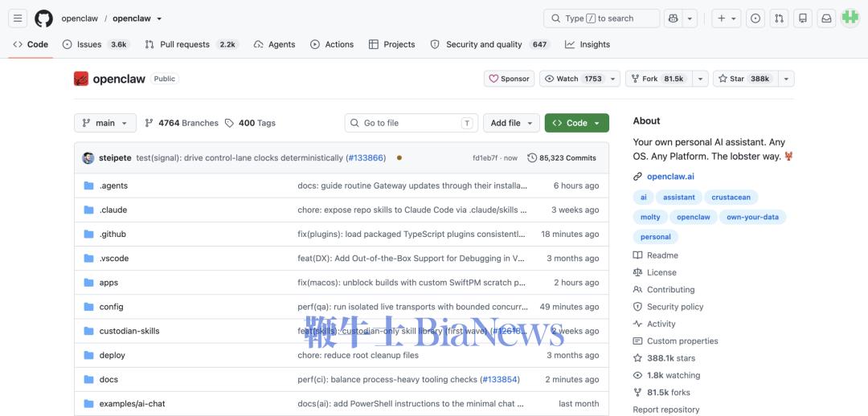Image resolution: width=868 pixels, height=416 pixels.
Task: Open the .vscode folder
Action: (114, 259)
